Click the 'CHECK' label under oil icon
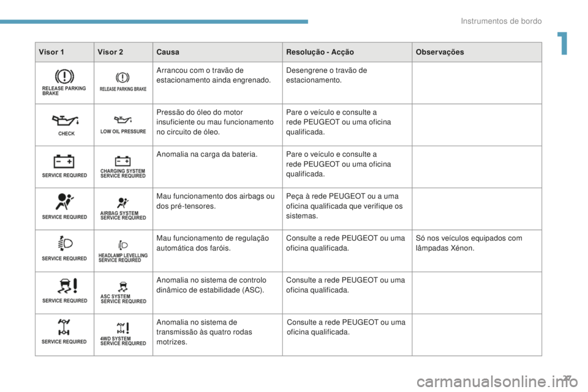The width and height of the screenshot is (588, 392). tap(66, 134)
